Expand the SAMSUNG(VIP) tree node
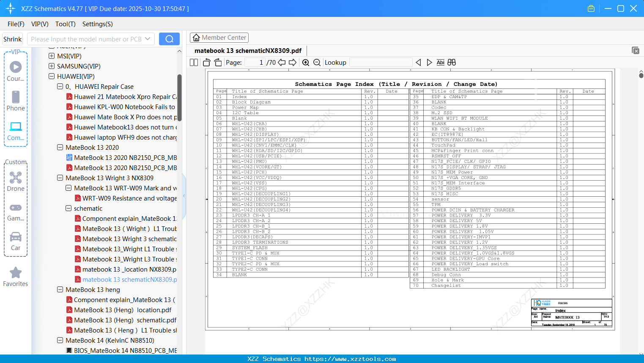The width and height of the screenshot is (644, 363). [x=52, y=66]
